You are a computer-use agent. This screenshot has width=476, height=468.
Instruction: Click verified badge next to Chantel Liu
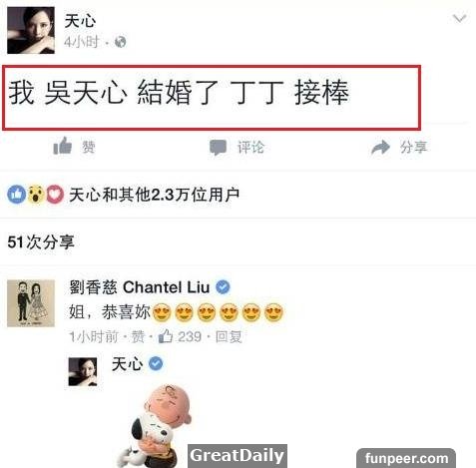[x=223, y=286]
